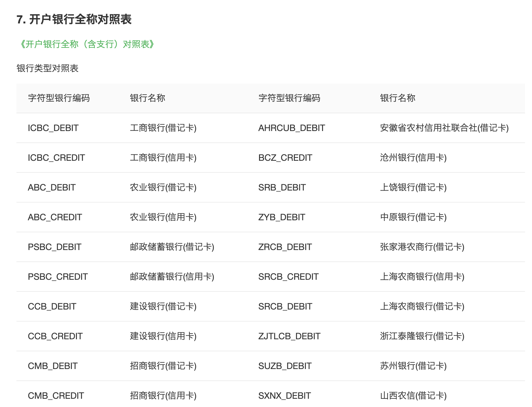Select the 邮政储蓄银行(借记卡) cell
This screenshot has width=532, height=407.
pos(172,247)
